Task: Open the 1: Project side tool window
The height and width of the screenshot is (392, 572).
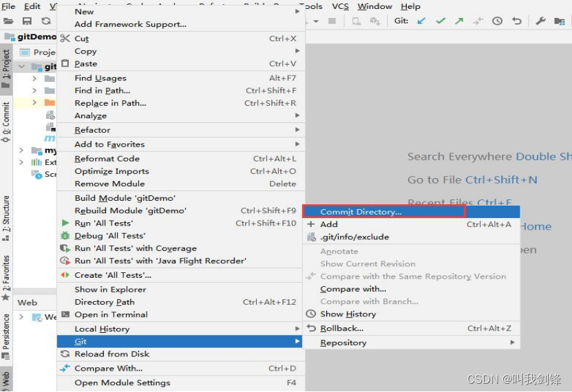Action: 6,69
